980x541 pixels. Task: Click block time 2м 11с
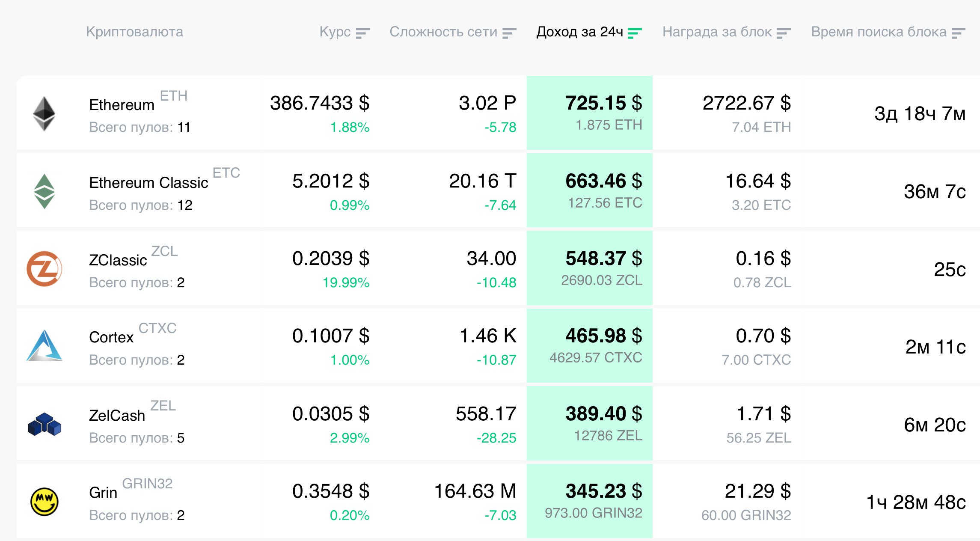coord(935,347)
